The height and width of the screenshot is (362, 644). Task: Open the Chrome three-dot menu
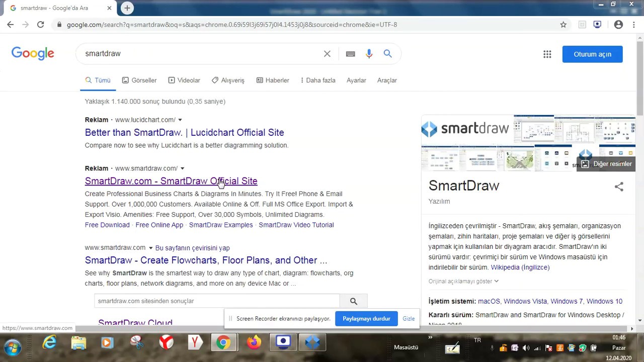tap(633, 24)
